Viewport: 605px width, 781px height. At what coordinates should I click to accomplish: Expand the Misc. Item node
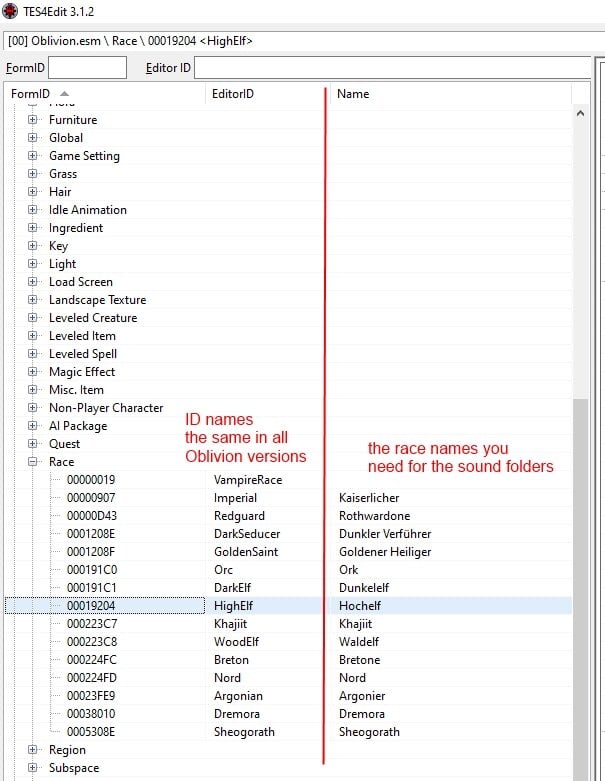point(32,390)
